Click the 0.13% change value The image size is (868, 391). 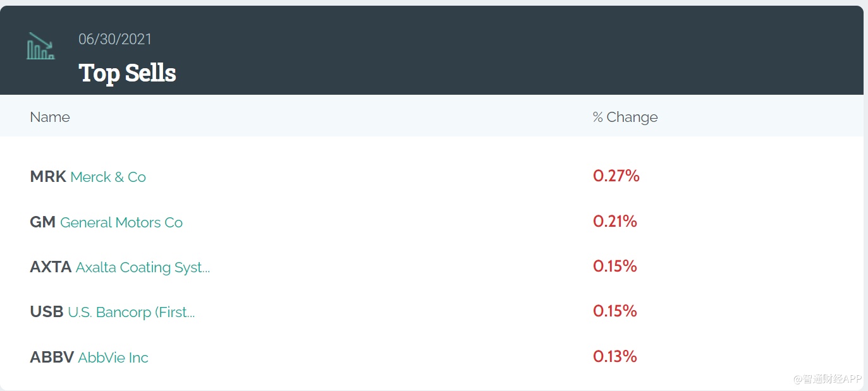tap(614, 356)
